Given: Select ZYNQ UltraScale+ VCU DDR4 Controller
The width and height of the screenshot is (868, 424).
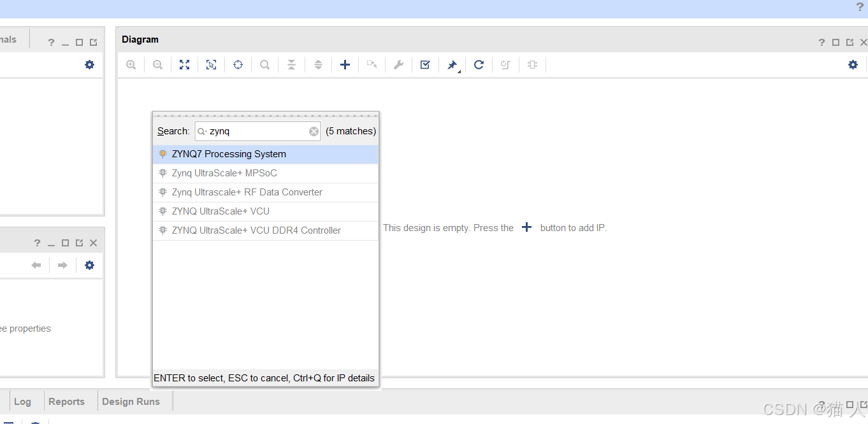Looking at the screenshot, I should point(266,230).
